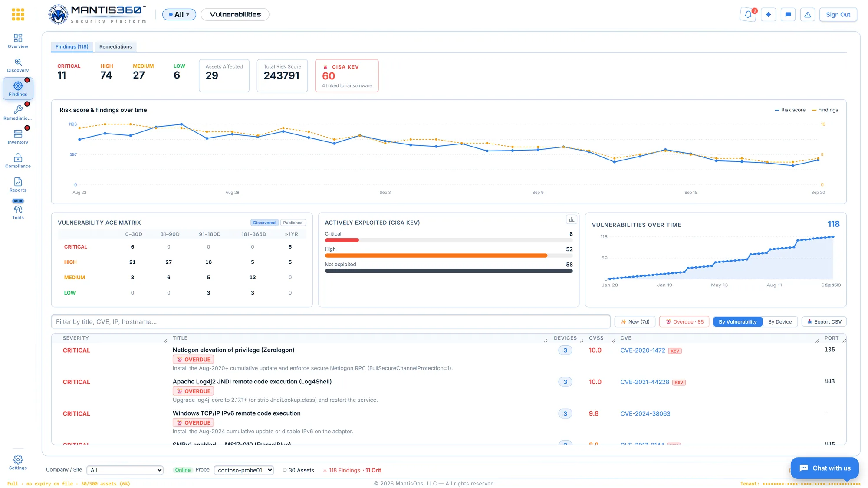Screen dimensions: 868x488
Task: Toggle the Overdue · 85 filter
Action: [684, 322]
